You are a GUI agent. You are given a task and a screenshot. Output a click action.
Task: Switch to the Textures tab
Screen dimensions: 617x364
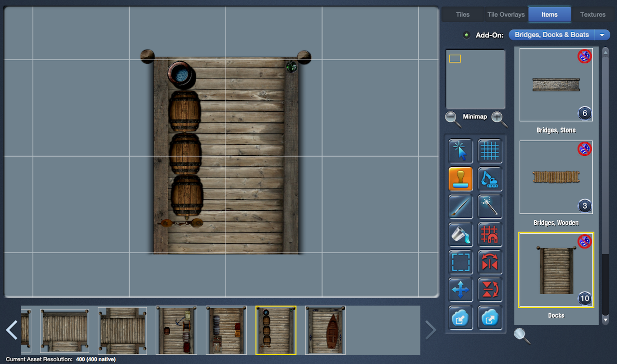tap(592, 14)
